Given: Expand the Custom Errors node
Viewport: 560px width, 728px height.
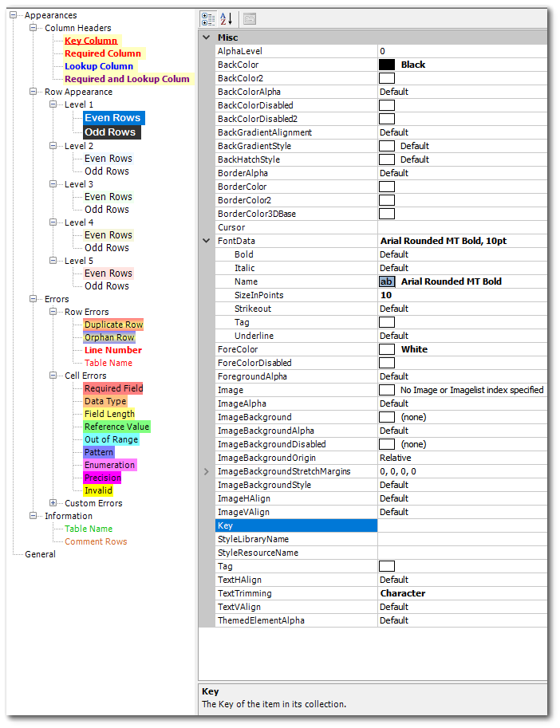Looking at the screenshot, I should tap(53, 503).
